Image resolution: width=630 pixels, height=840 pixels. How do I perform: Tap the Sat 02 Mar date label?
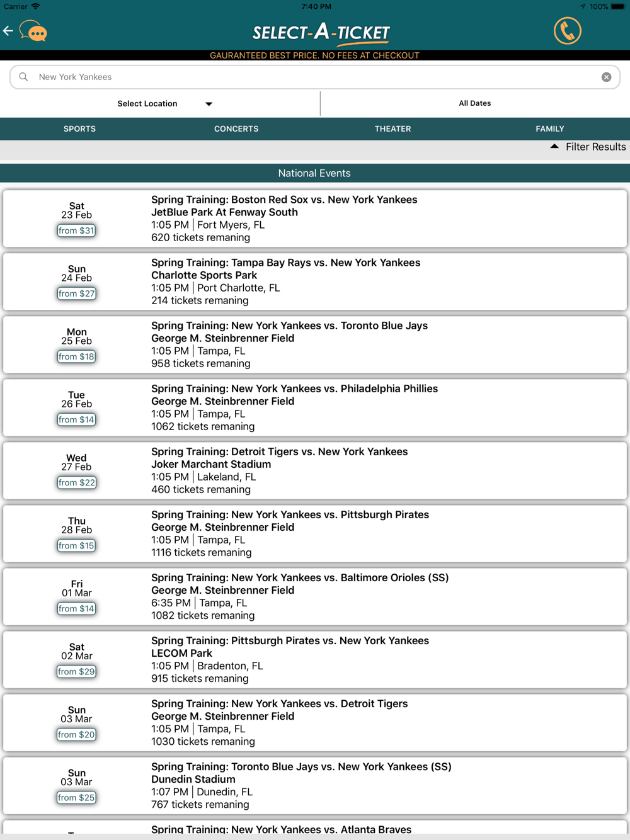pyautogui.click(x=76, y=651)
